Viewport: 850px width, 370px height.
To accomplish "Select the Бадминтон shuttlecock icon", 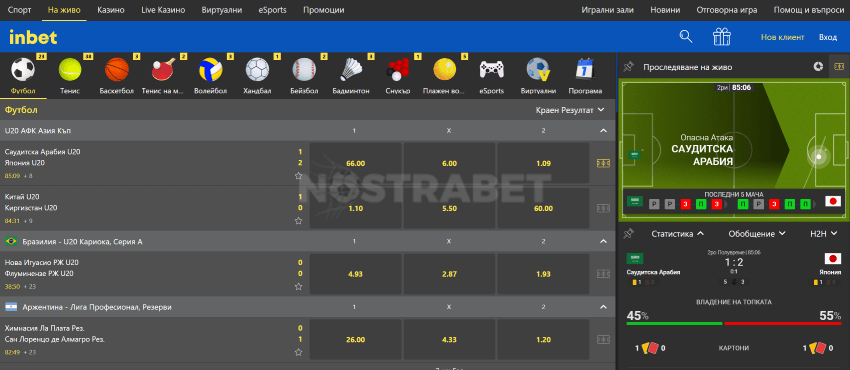I will [351, 69].
